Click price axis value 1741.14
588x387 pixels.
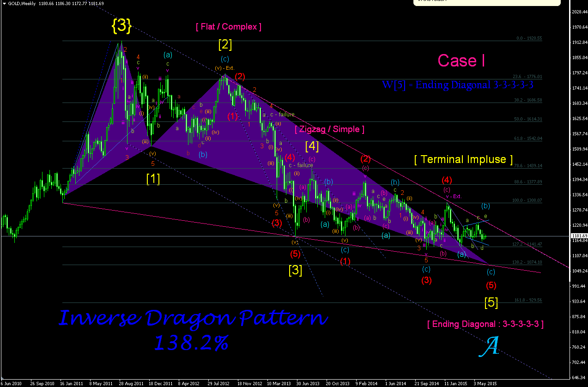[x=579, y=88]
